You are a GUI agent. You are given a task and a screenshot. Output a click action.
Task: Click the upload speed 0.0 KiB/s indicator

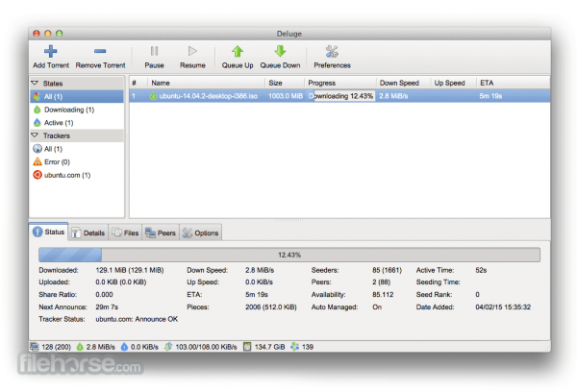click(x=139, y=347)
